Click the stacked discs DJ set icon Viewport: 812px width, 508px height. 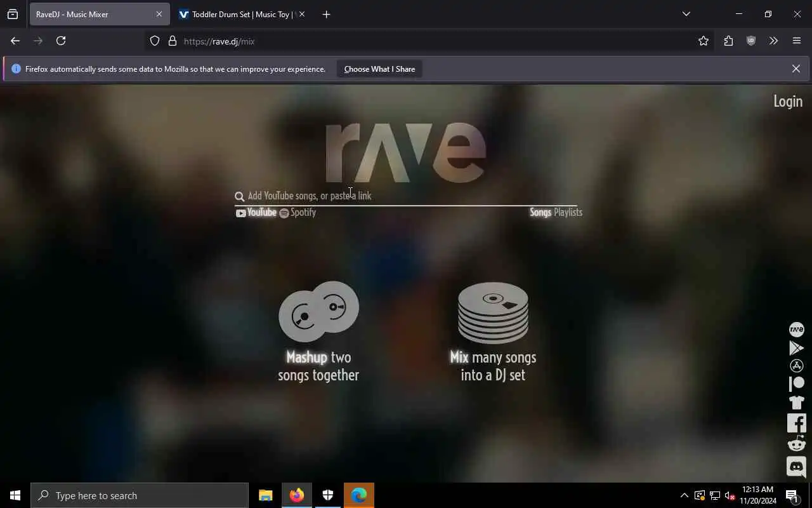tap(493, 312)
